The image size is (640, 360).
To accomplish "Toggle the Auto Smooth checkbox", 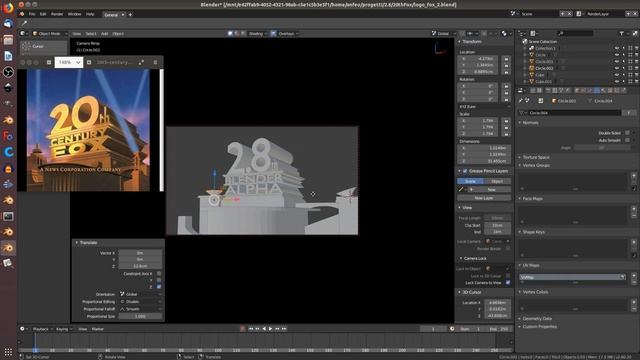I will point(627,140).
